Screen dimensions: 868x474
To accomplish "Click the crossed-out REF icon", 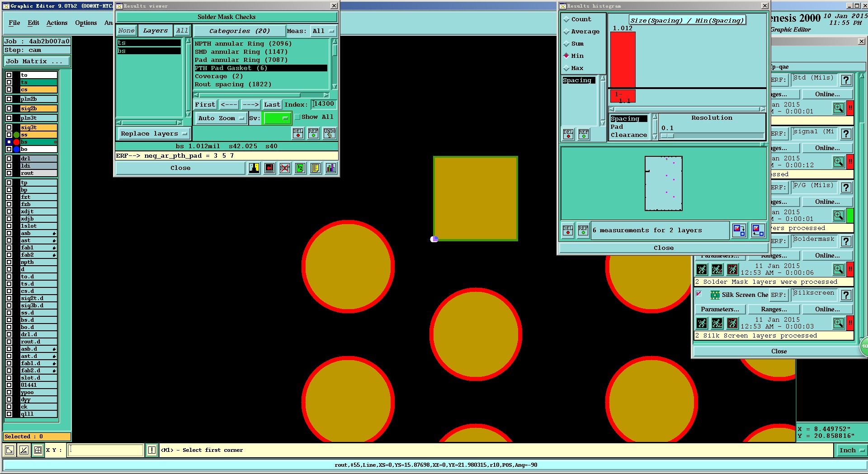I will coord(285,168).
